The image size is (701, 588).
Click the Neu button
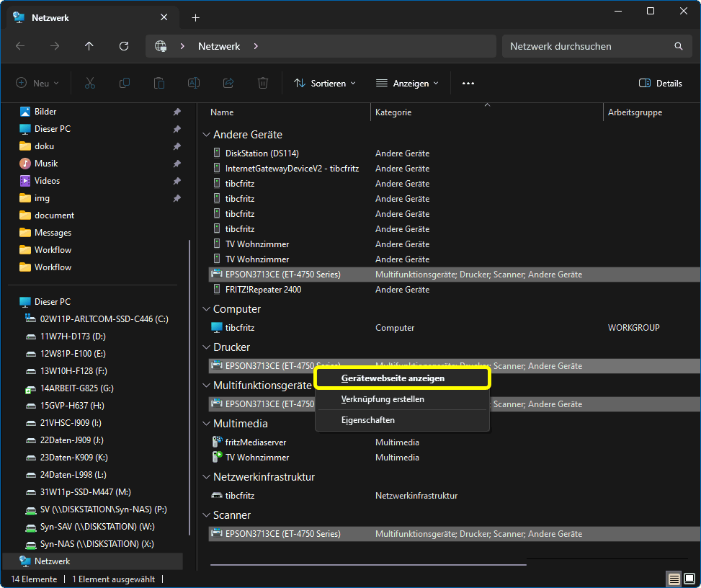(x=37, y=84)
